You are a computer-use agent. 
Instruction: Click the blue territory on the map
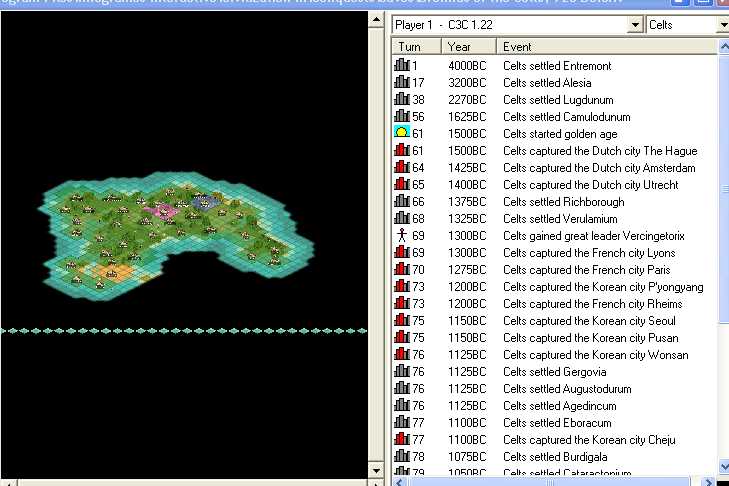click(x=205, y=202)
